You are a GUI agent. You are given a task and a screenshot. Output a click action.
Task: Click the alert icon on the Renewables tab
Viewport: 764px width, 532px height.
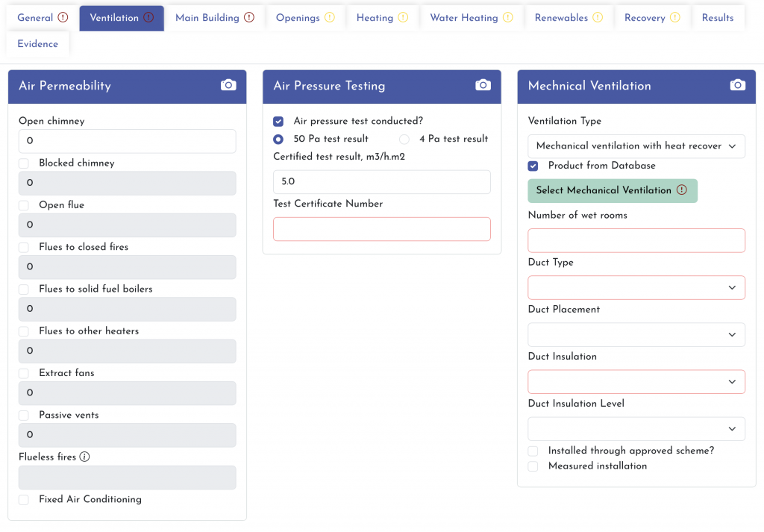point(598,18)
